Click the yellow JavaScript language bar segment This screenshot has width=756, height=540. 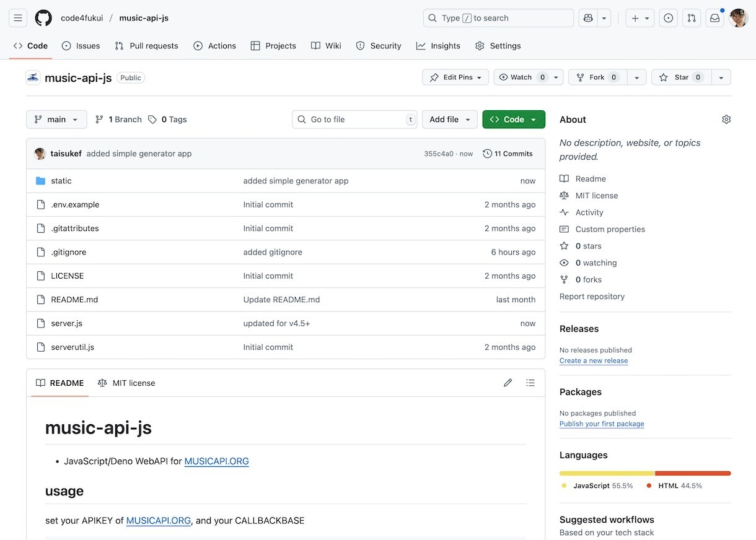coord(607,474)
